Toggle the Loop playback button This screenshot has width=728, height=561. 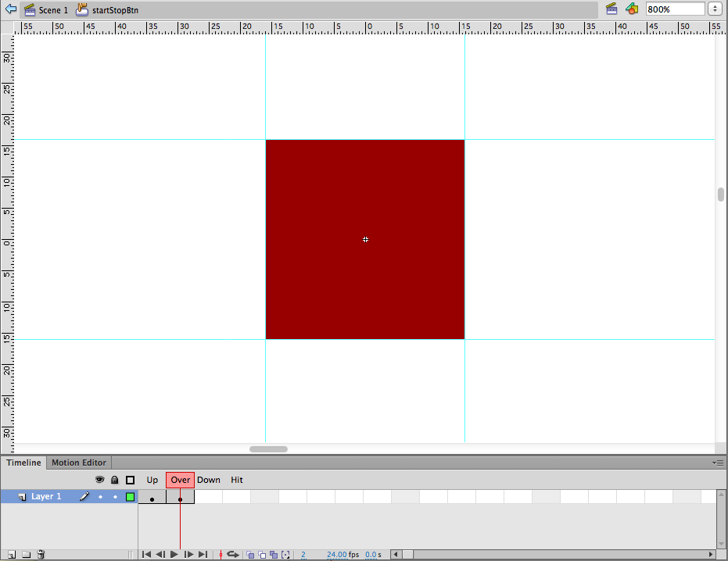pyautogui.click(x=233, y=555)
